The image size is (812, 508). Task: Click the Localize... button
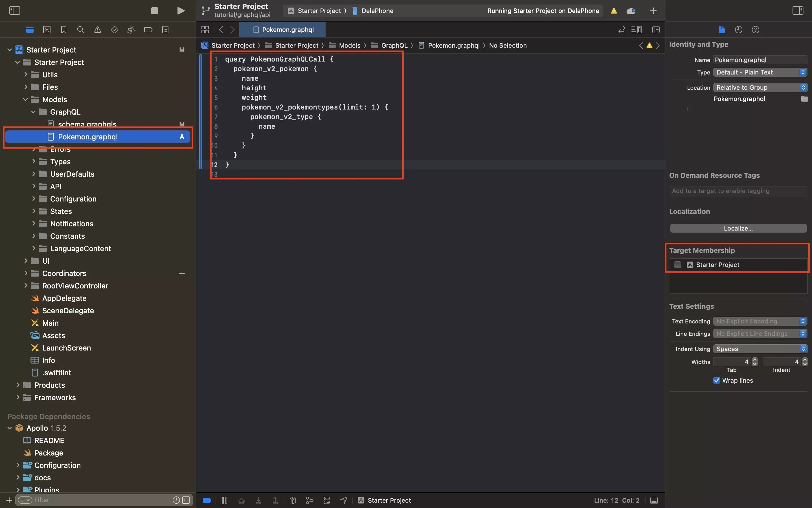tap(738, 229)
